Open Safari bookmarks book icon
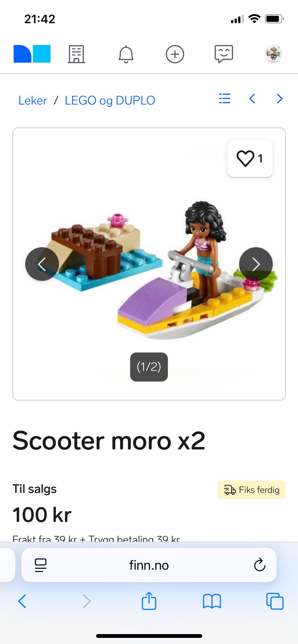 coord(212,601)
